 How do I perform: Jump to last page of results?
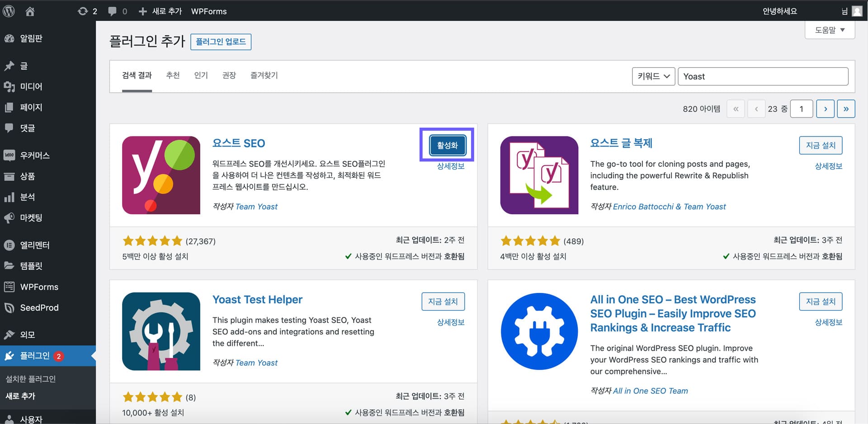click(x=846, y=109)
